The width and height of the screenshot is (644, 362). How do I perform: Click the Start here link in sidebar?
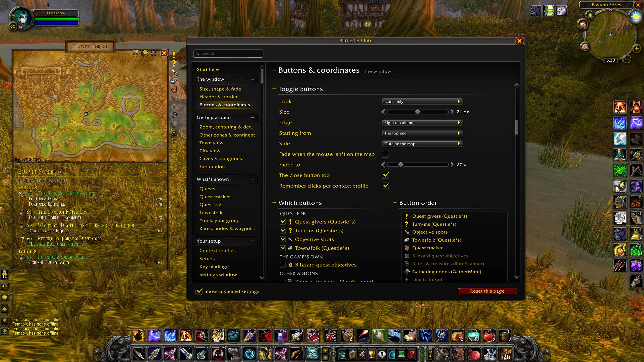pos(208,69)
